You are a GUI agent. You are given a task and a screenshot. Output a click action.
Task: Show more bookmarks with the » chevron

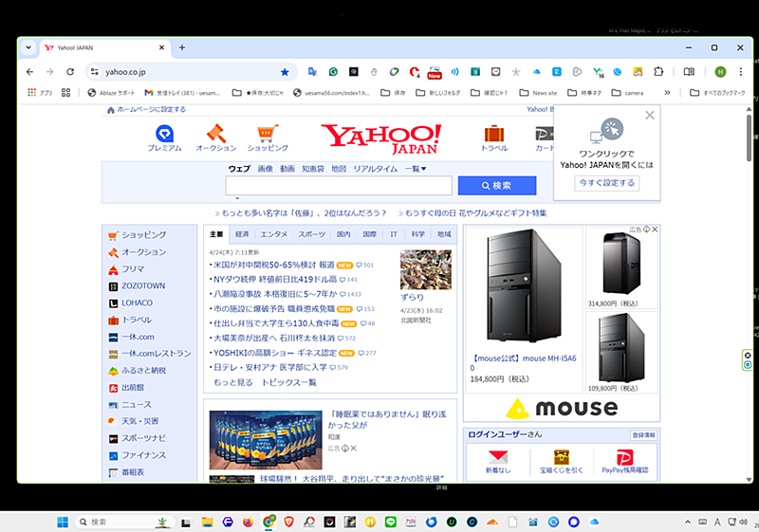[x=667, y=92]
